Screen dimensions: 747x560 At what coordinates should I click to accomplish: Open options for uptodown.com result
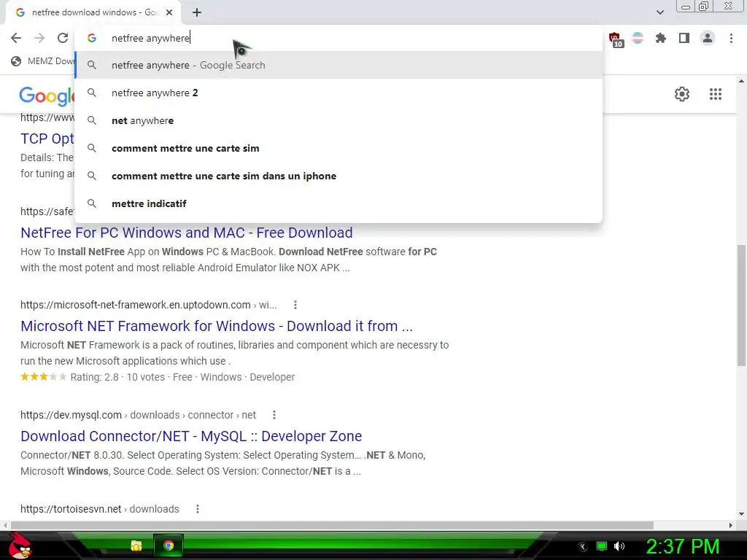coord(295,305)
